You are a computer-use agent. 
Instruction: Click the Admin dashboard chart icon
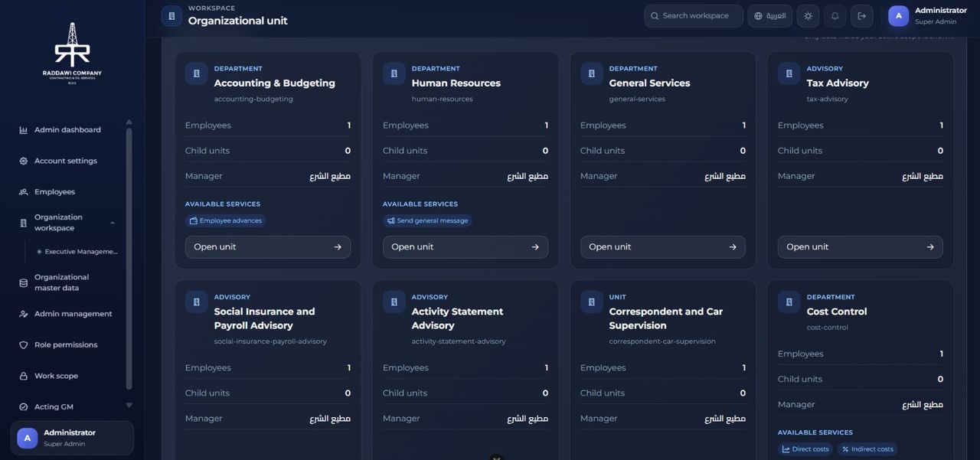tap(23, 130)
